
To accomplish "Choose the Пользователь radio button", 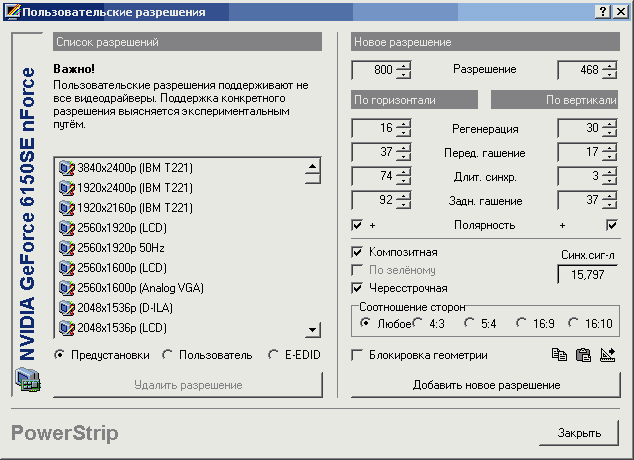I will (x=168, y=355).
